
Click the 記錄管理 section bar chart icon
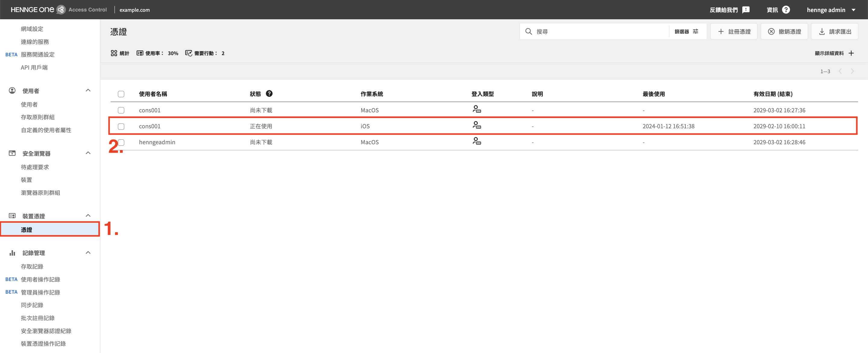click(x=12, y=253)
